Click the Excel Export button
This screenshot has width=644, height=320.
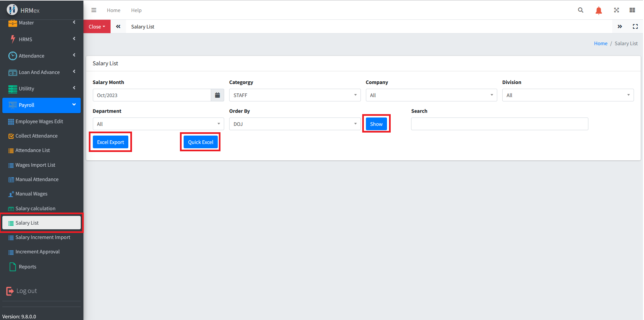click(110, 142)
